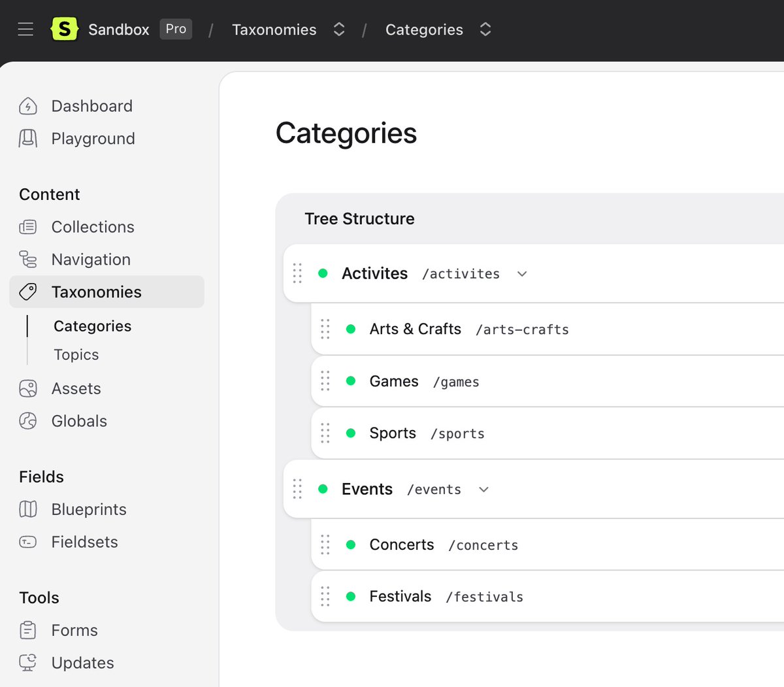Click the /sports slug text
Image resolution: width=784 pixels, height=687 pixels.
point(458,434)
